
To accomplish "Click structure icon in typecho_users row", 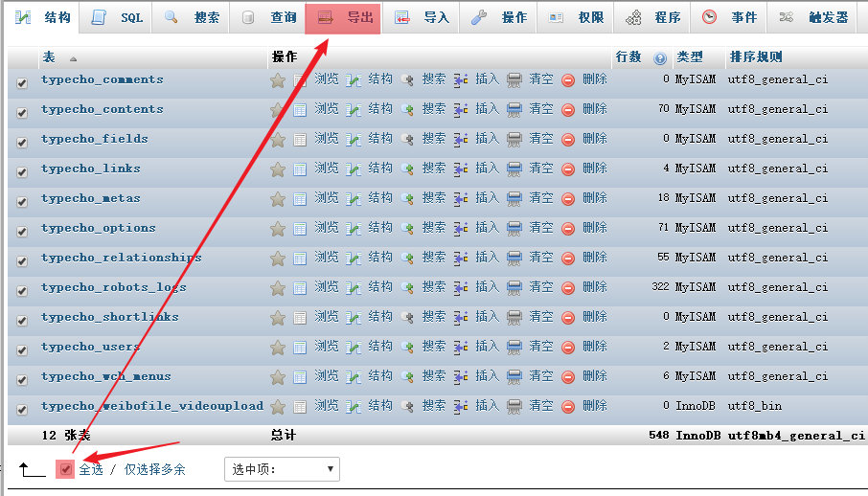I will pyautogui.click(x=354, y=348).
